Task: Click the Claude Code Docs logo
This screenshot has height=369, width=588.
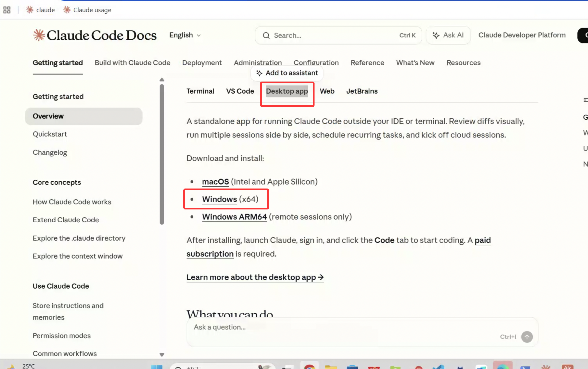Action: pyautogui.click(x=95, y=35)
